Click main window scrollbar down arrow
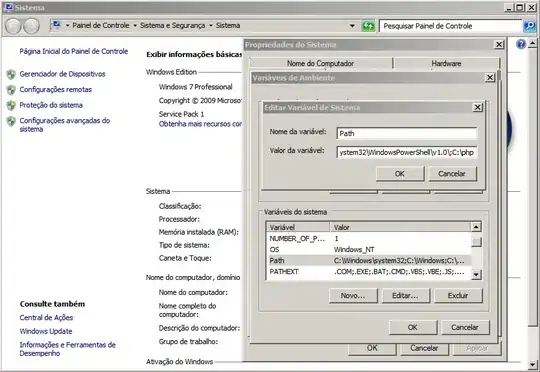 [533, 364]
